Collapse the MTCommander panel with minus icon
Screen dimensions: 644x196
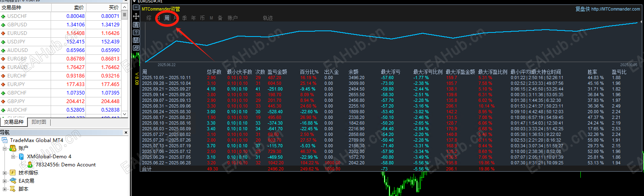click(x=136, y=8)
